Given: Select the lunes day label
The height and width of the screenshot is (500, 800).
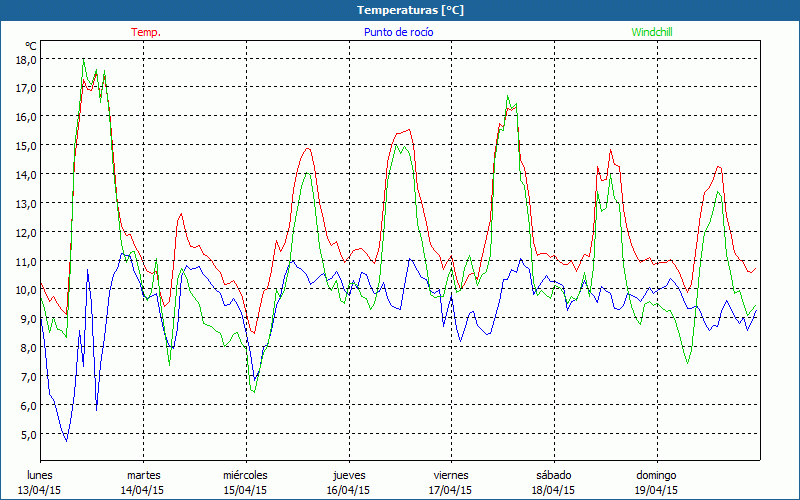Looking at the screenshot, I should pyautogui.click(x=40, y=475).
